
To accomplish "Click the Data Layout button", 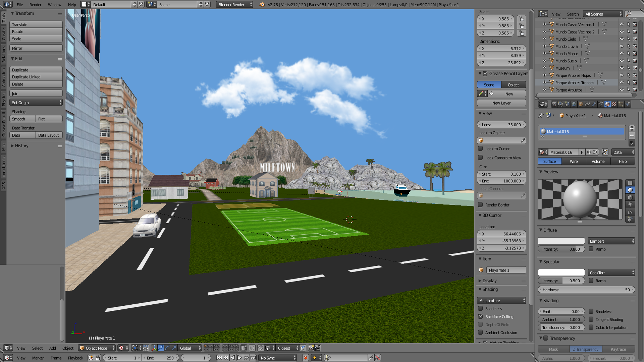I will (x=49, y=135).
